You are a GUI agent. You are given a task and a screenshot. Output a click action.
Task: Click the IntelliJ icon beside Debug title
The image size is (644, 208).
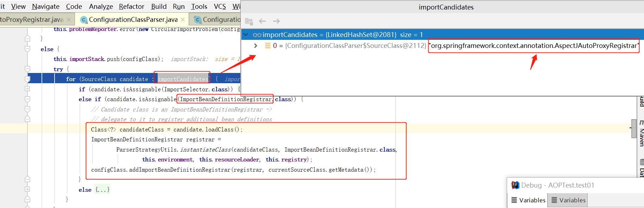pyautogui.click(x=515, y=185)
